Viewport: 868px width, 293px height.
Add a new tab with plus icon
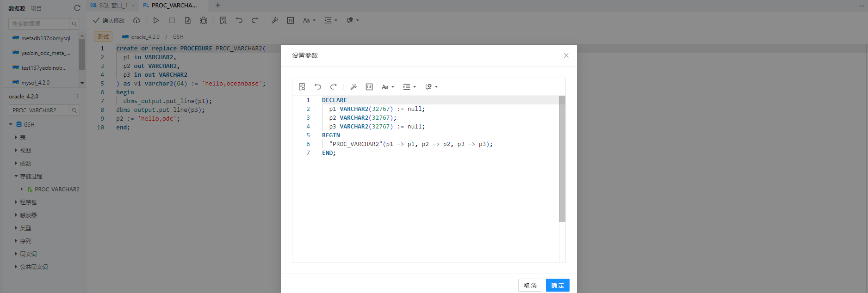(218, 6)
